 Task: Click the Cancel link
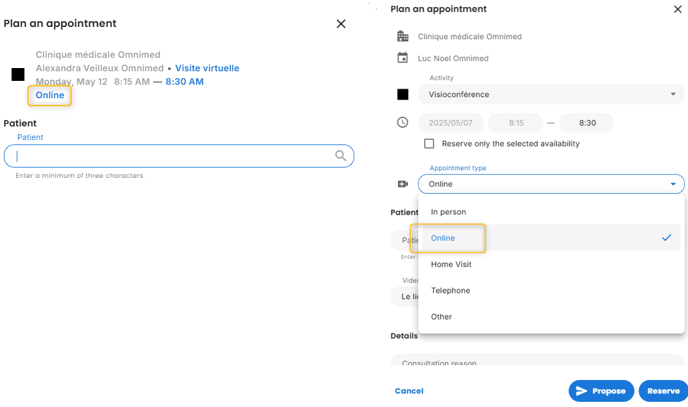(409, 391)
